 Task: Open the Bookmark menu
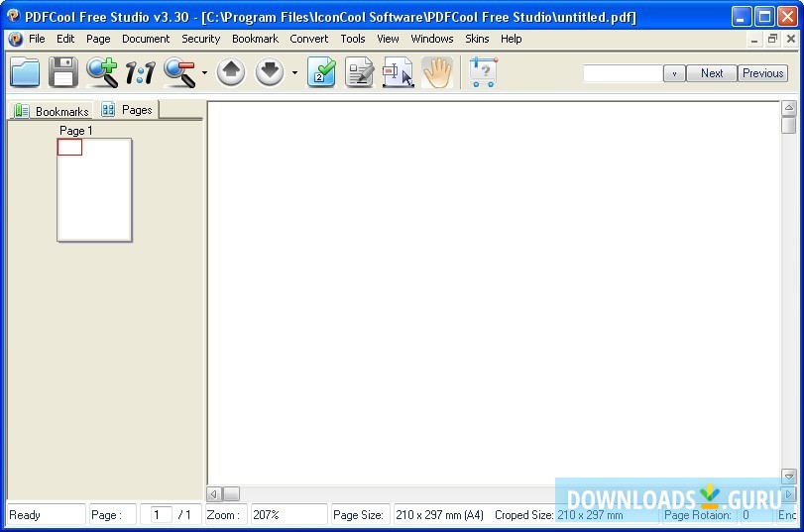[255, 39]
